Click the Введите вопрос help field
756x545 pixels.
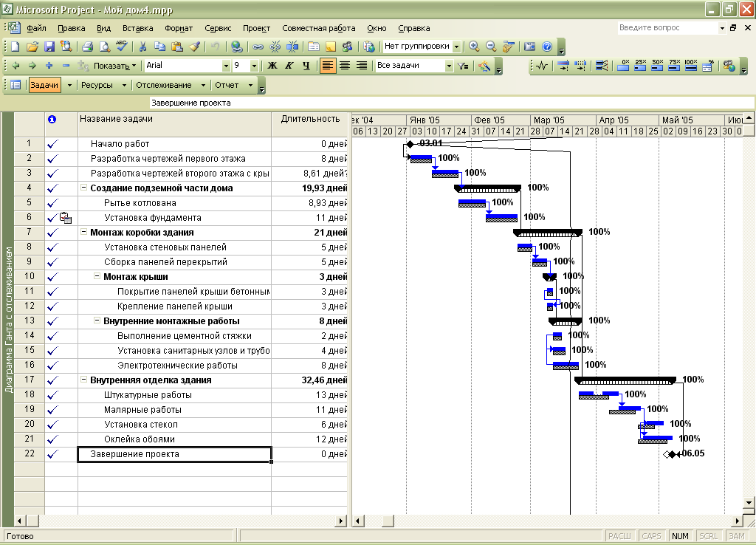(x=667, y=28)
